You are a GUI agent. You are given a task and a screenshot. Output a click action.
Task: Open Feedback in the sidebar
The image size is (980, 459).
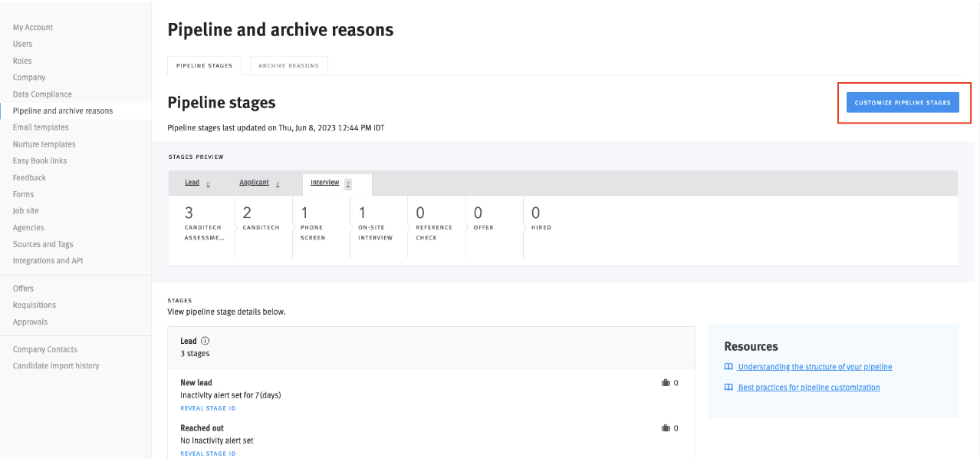29,178
